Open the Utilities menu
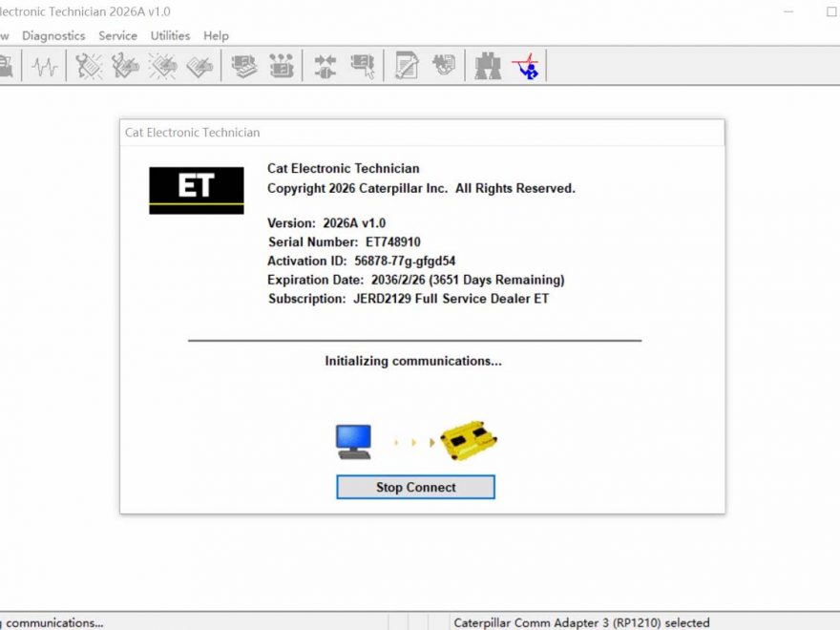The width and height of the screenshot is (840, 630). 170,35
